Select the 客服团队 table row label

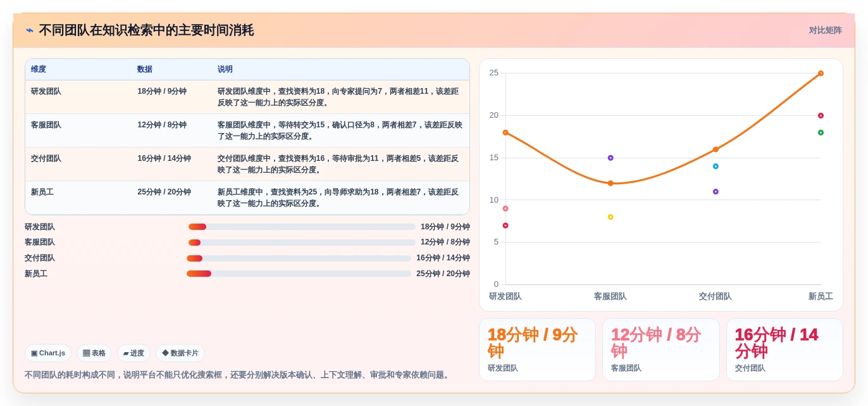tap(46, 125)
